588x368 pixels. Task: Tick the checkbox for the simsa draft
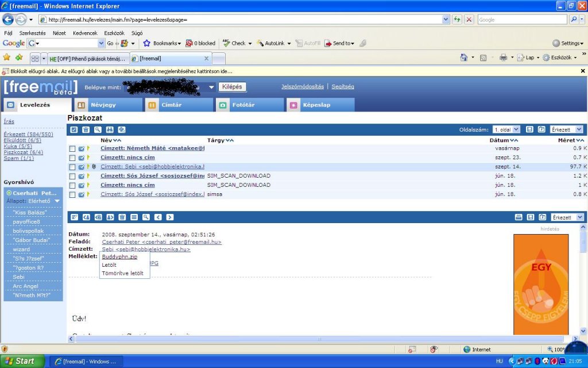pos(72,194)
